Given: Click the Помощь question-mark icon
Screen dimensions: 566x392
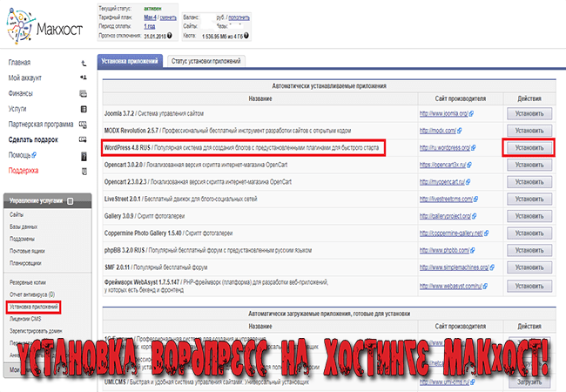Looking at the screenshot, I should [x=84, y=156].
